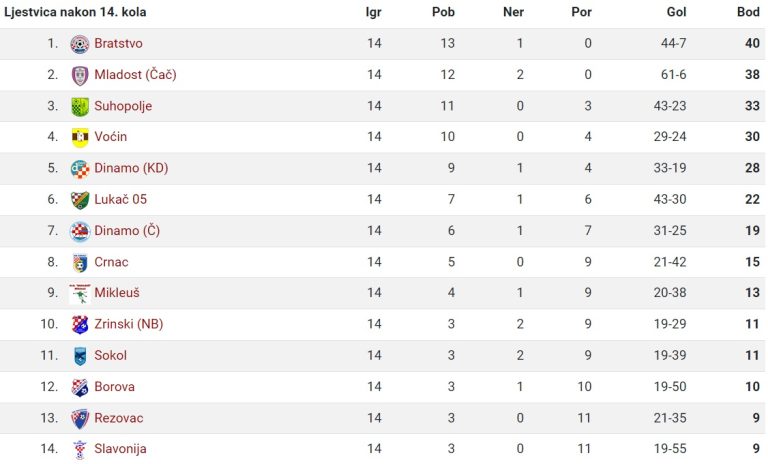
Task: Click the Crnac club crest icon
Action: pyautogui.click(x=80, y=263)
